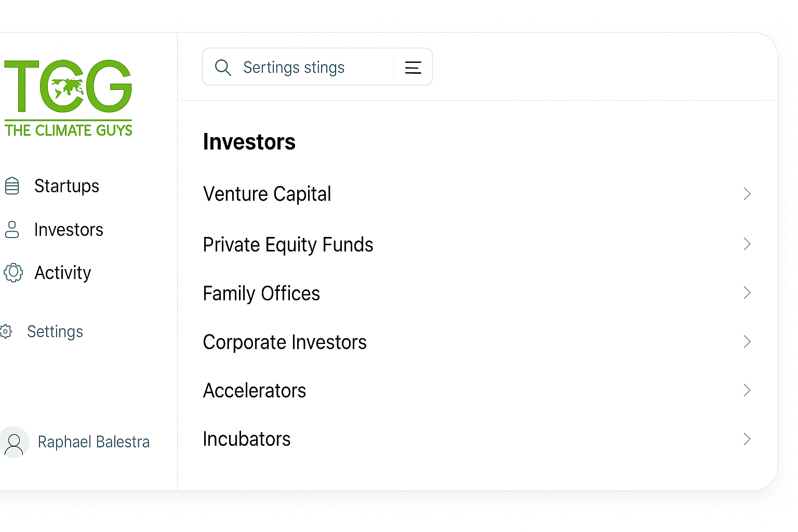Open the Activity sidebar item
Image resolution: width=798 pixels, height=532 pixels.
click(x=63, y=273)
